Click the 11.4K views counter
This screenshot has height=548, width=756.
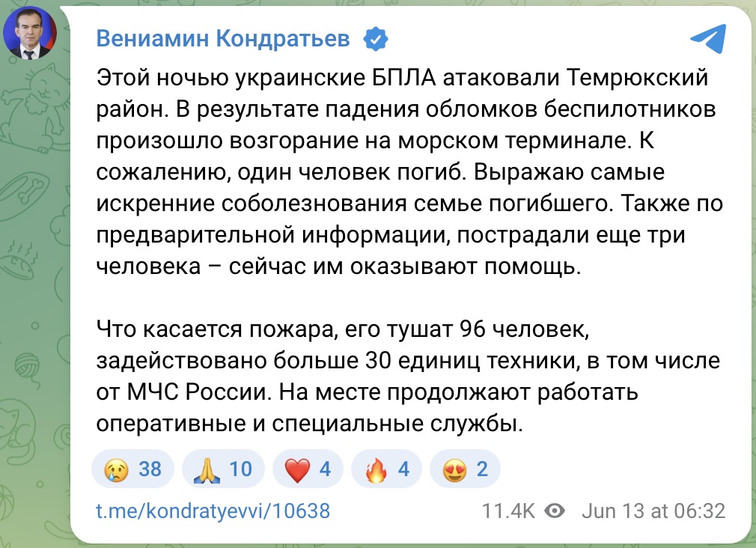click(508, 511)
